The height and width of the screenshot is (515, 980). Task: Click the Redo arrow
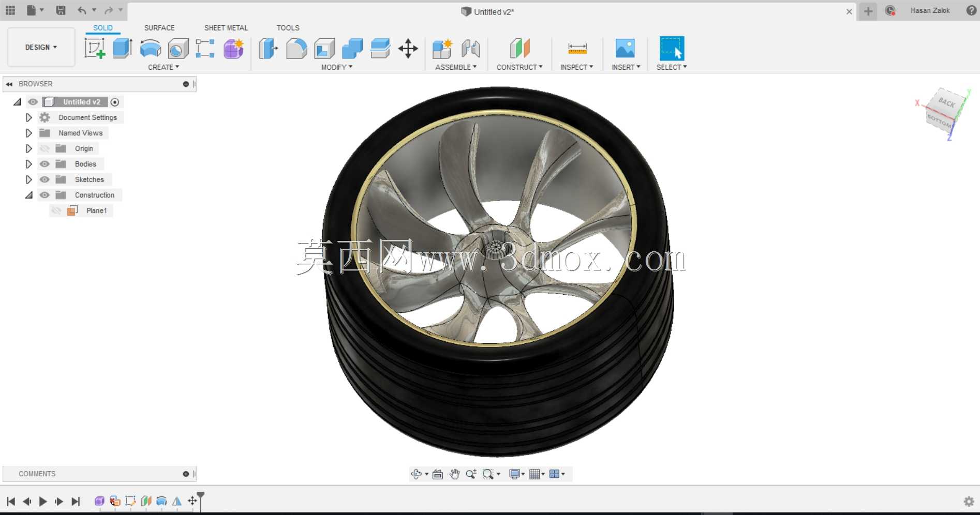tap(109, 10)
